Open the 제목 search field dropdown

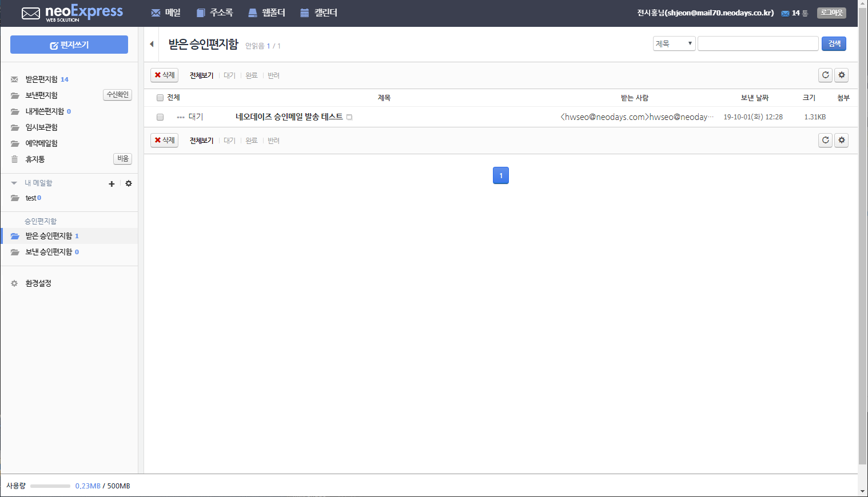point(674,43)
